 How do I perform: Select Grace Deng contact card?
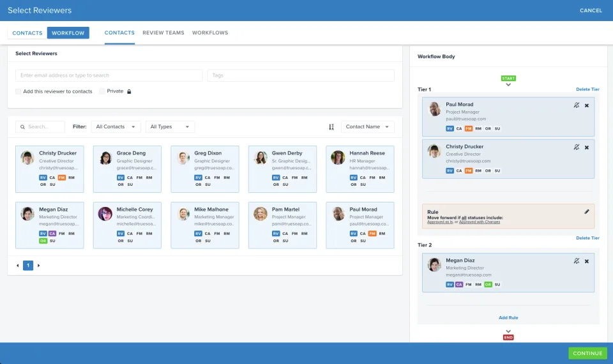(x=127, y=169)
